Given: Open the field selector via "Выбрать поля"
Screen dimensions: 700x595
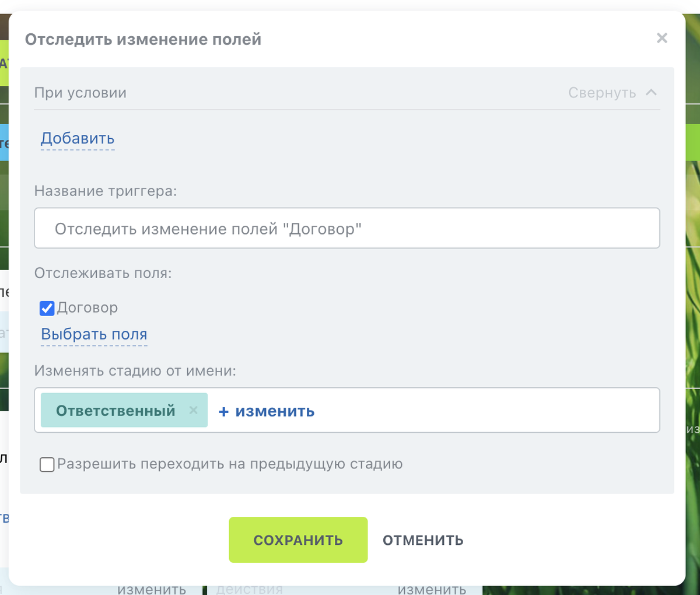Looking at the screenshot, I should [x=93, y=334].
